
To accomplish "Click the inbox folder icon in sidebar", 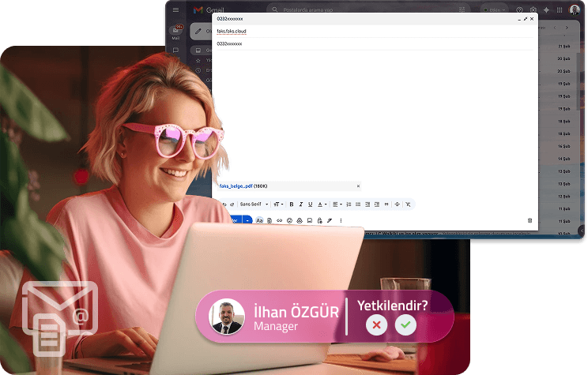I will (198, 51).
